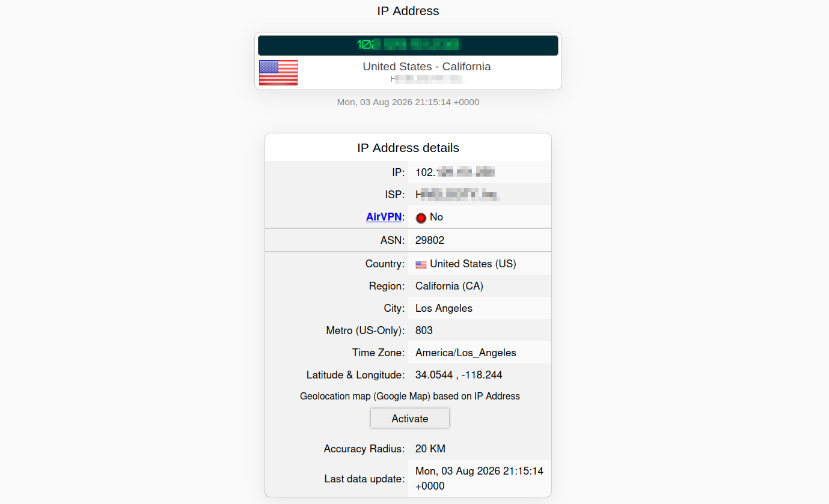Image resolution: width=829 pixels, height=504 pixels.
Task: Activate the Google geolocation map
Action: tap(410, 419)
